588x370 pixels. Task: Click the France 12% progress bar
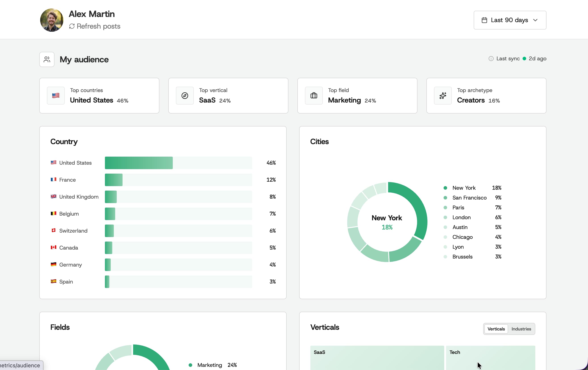point(179,180)
